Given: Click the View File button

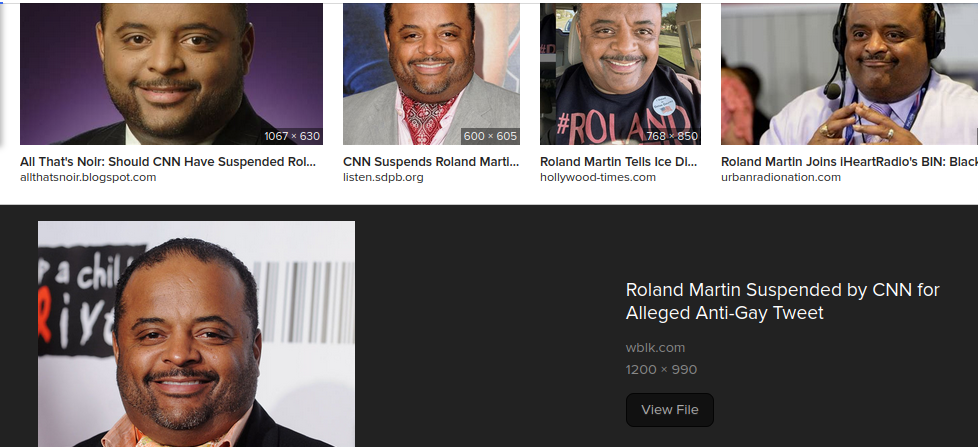Looking at the screenshot, I should tap(669, 410).
